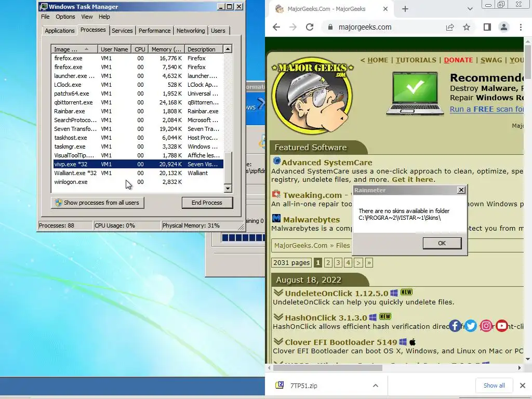This screenshot has height=399, width=532.
Task: Open MajorGeeks Facebook page icon
Action: (455, 326)
